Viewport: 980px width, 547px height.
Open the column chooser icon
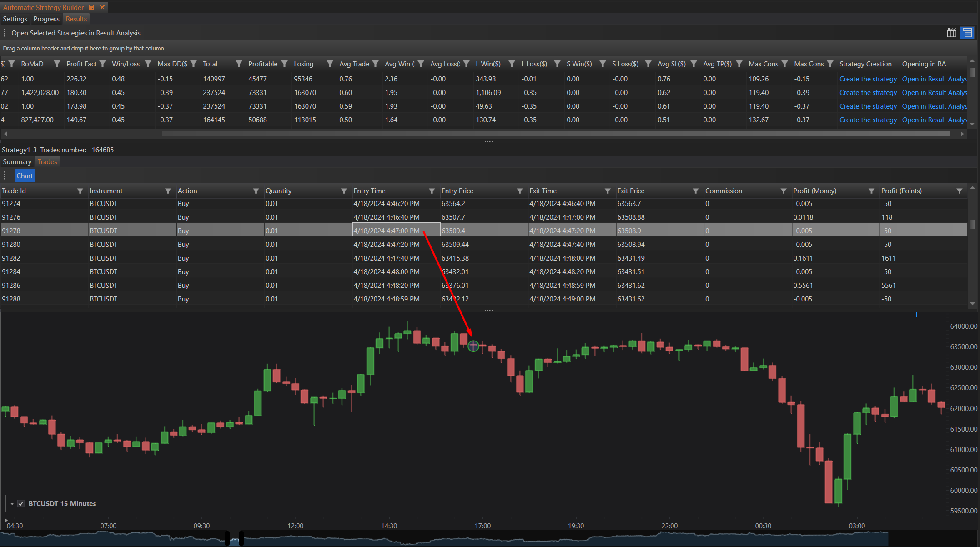[x=951, y=33]
